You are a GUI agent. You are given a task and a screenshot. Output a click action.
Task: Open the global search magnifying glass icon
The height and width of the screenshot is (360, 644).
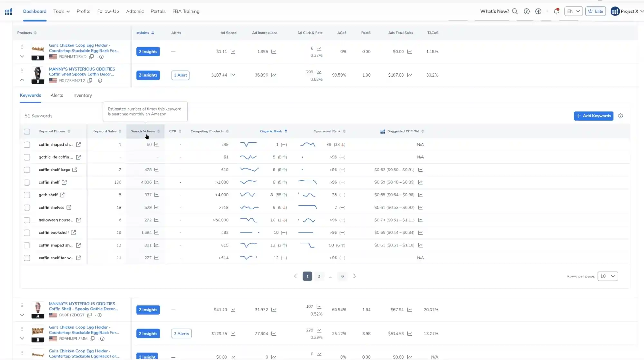[x=515, y=11]
